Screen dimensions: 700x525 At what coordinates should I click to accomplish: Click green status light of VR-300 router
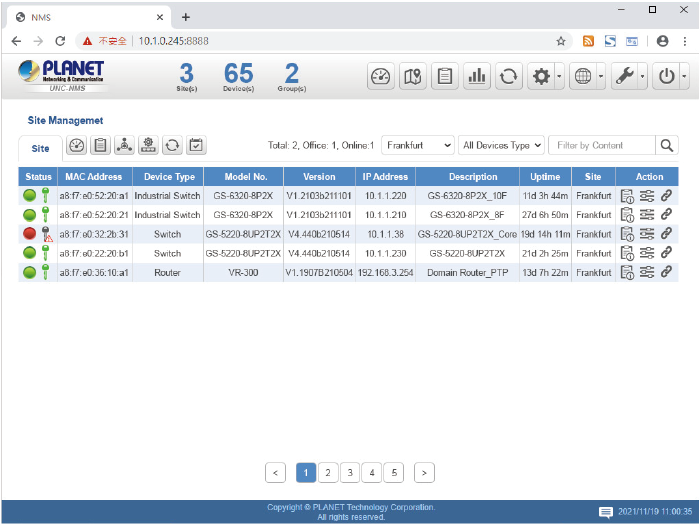point(30,272)
